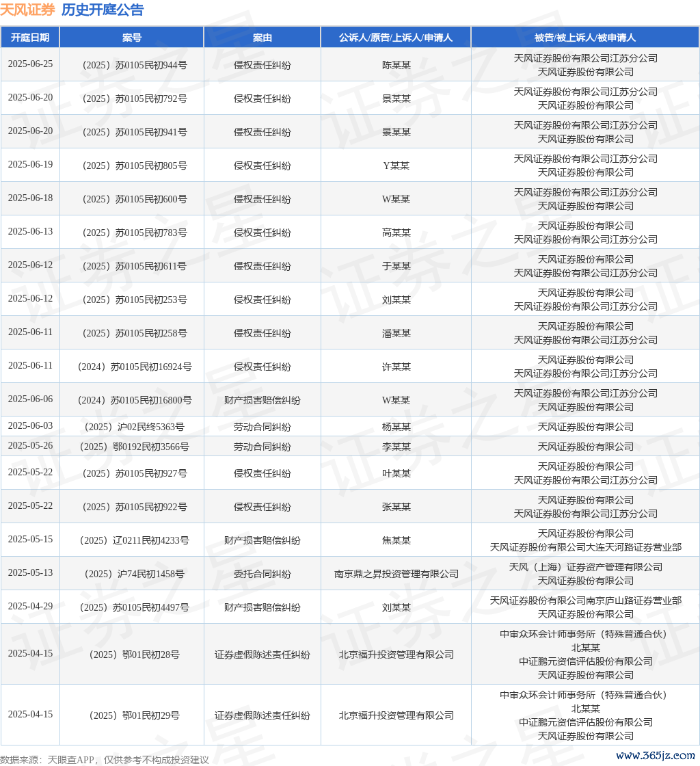
Task: Click case number 苏0105民初927号
Action: [135, 473]
